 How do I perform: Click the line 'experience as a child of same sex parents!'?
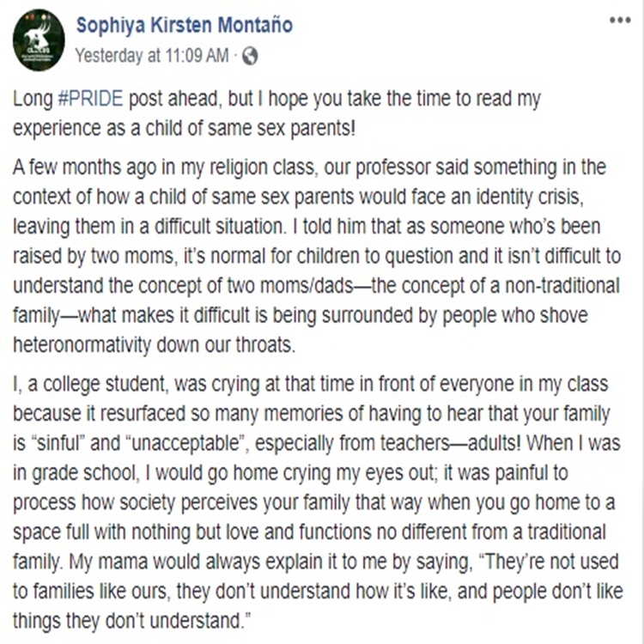pos(184,129)
